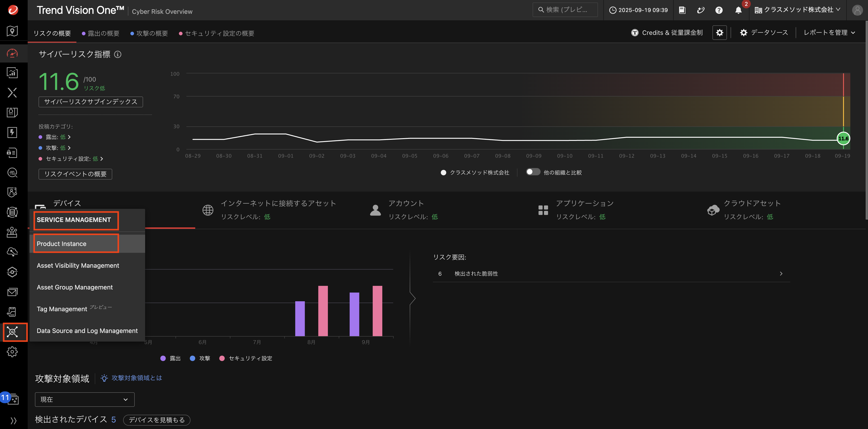Toggle the セキュリティ設定 chart legend item
Image resolution: width=868 pixels, height=429 pixels.
[x=246, y=358]
